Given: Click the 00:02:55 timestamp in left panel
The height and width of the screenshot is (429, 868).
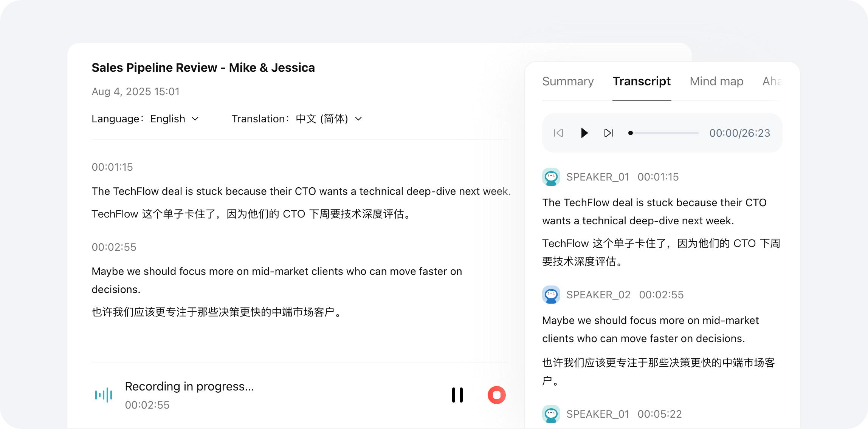Looking at the screenshot, I should tap(113, 247).
